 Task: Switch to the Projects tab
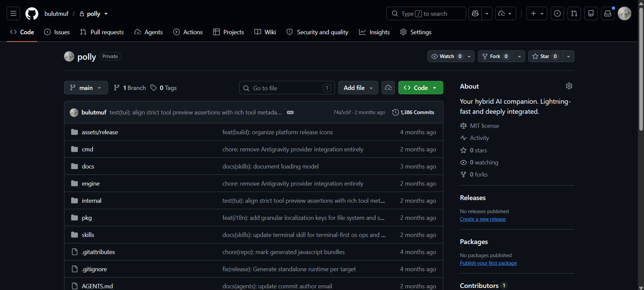tap(229, 32)
